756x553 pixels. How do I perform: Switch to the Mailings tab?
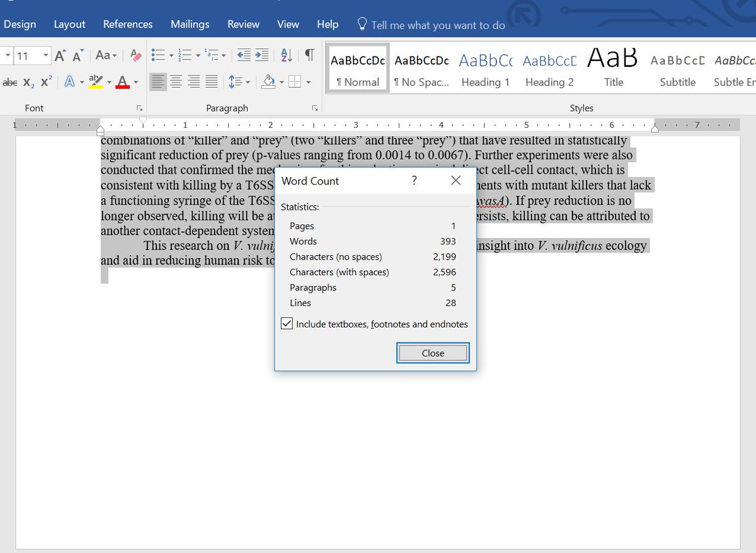(x=190, y=24)
